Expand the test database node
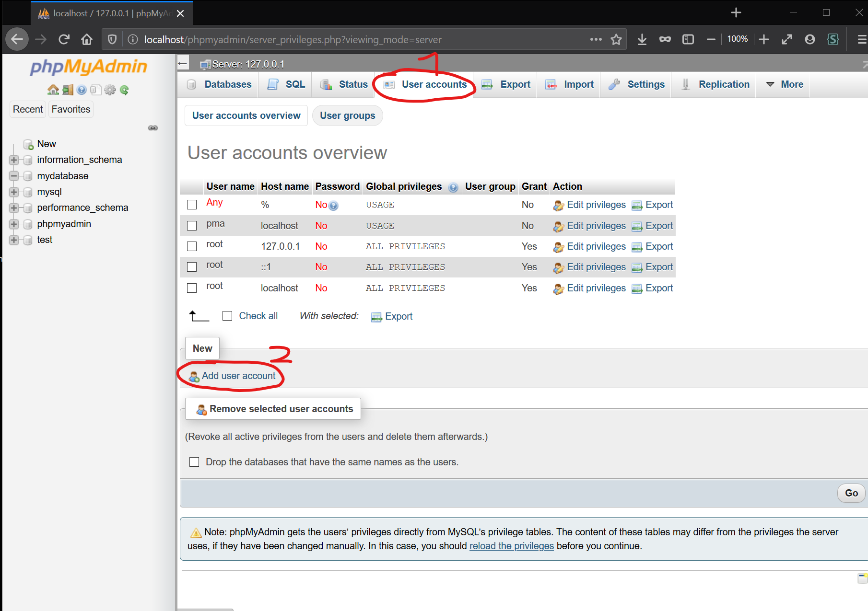The width and height of the screenshot is (868, 611). point(14,240)
